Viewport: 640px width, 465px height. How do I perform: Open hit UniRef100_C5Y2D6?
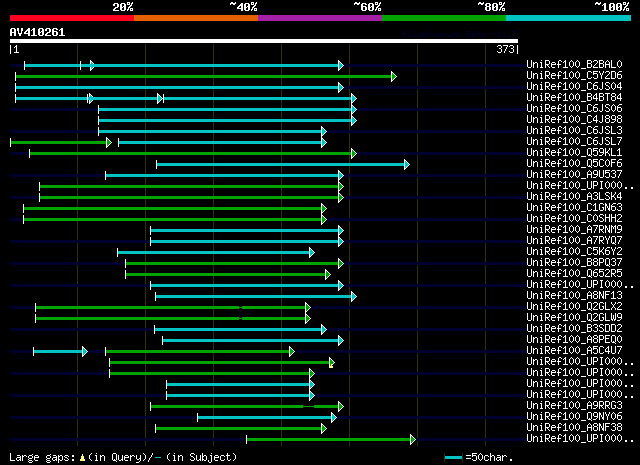pyautogui.click(x=574, y=76)
